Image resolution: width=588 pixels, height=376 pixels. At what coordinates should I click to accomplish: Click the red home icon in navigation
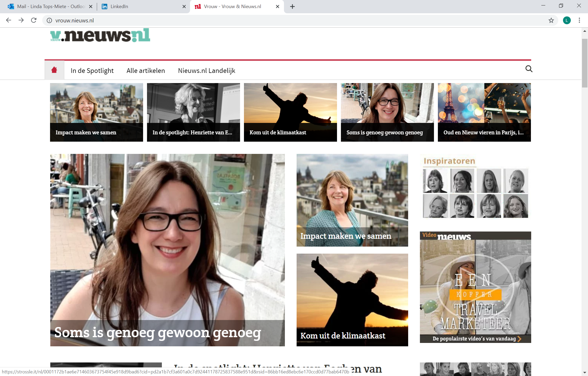tap(54, 70)
